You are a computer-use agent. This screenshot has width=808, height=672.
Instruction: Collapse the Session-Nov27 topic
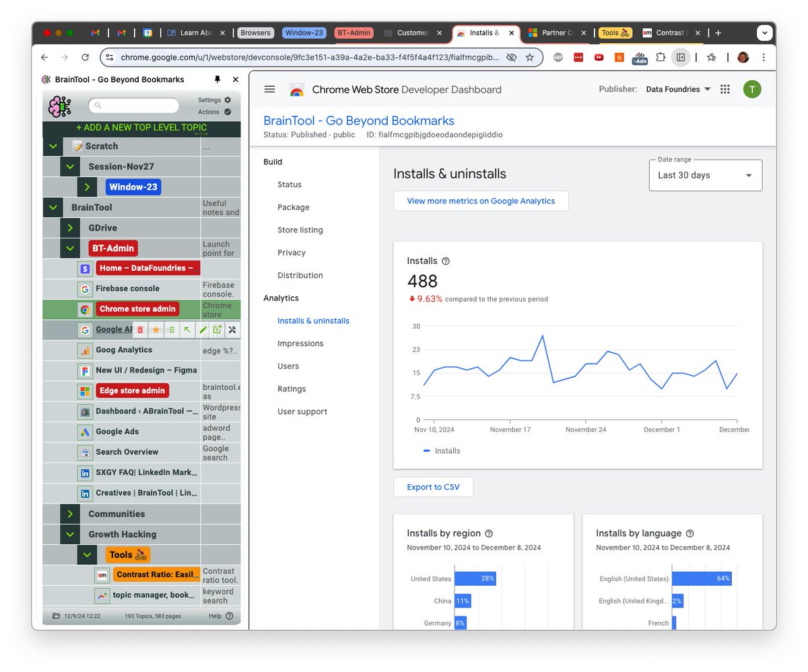69,166
